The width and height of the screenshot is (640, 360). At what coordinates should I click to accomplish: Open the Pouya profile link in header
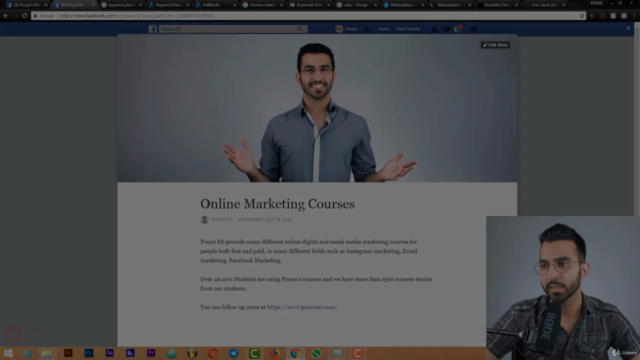347,29
